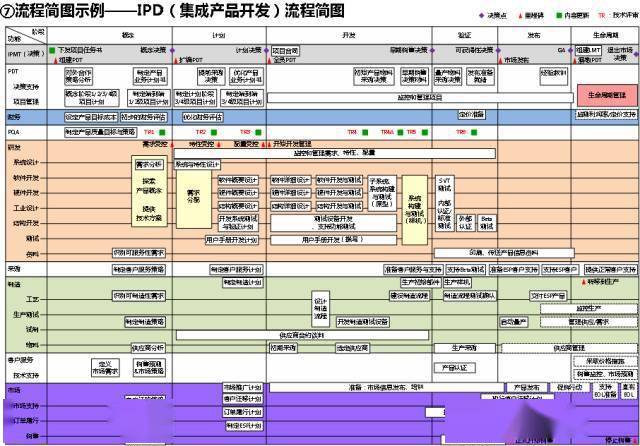640x446 pixels.
Task: Click the 计划决策 purple diamond marker
Action: click(266, 50)
